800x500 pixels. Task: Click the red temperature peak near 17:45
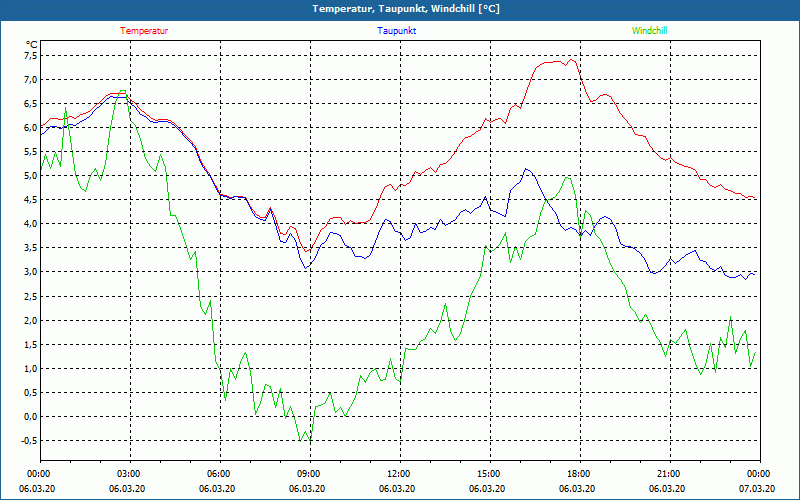[x=571, y=60]
